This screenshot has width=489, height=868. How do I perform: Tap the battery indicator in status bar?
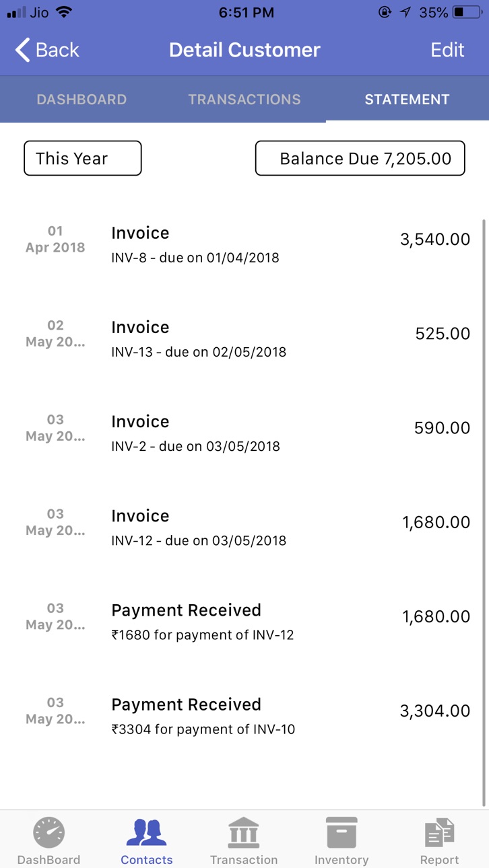(x=467, y=12)
